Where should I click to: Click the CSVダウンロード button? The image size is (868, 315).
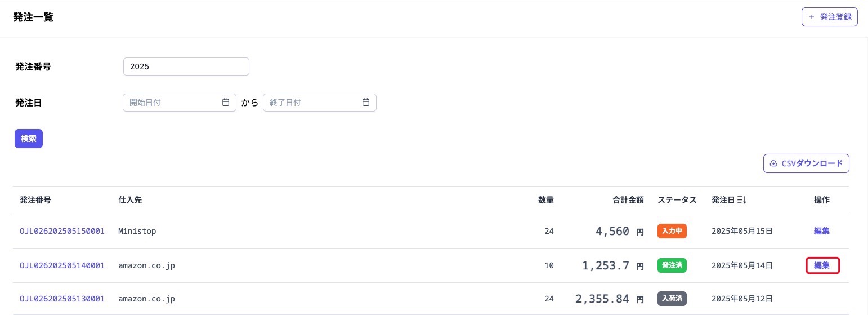pos(806,163)
